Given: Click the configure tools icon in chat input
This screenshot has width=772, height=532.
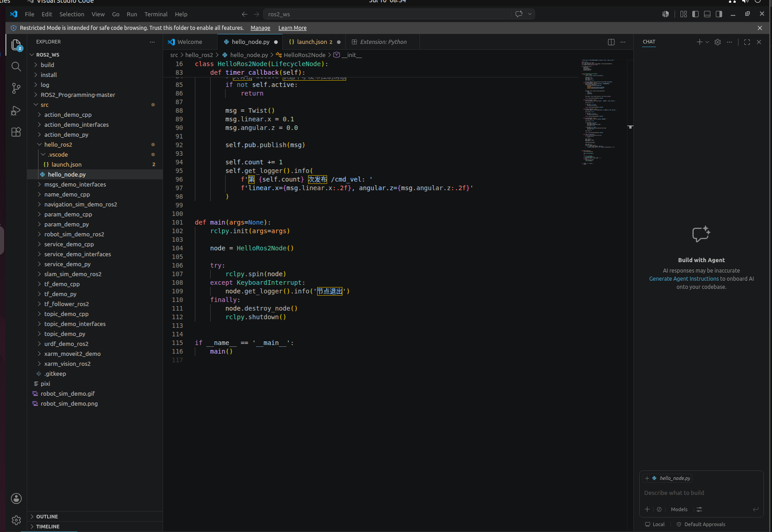Looking at the screenshot, I should pos(700,509).
